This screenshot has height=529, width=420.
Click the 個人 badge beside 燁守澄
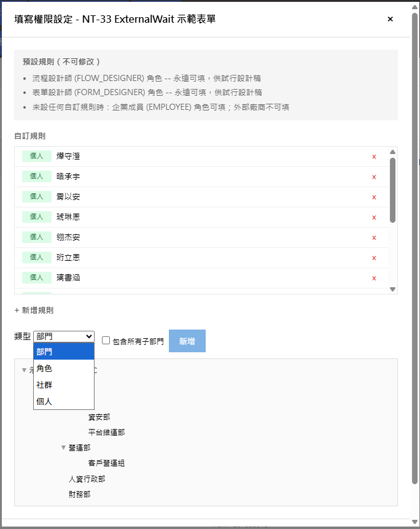37,156
